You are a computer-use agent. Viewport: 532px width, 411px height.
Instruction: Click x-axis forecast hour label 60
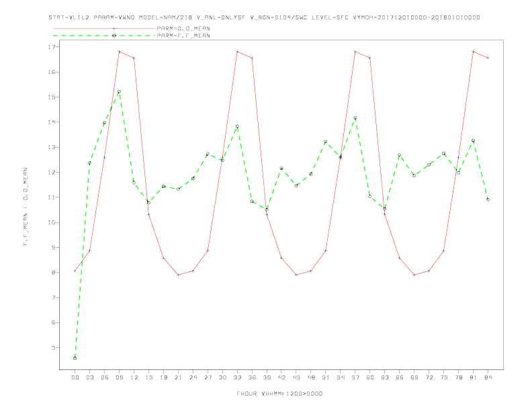(370, 377)
